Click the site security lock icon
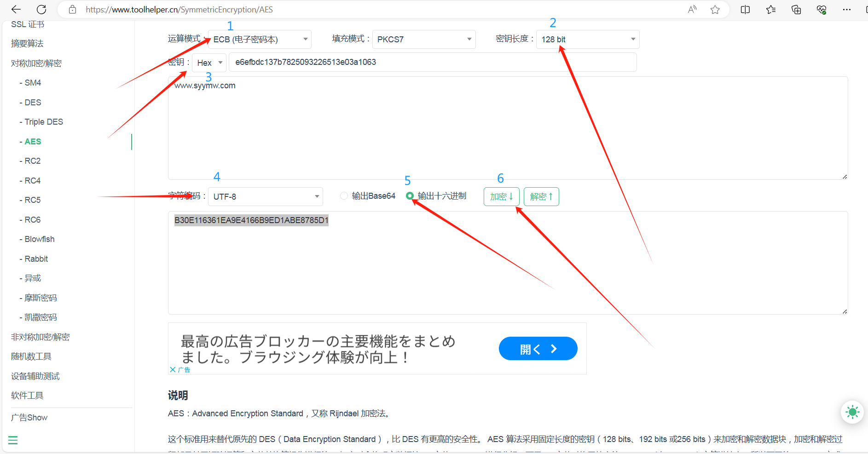This screenshot has width=868, height=454. coord(72,9)
